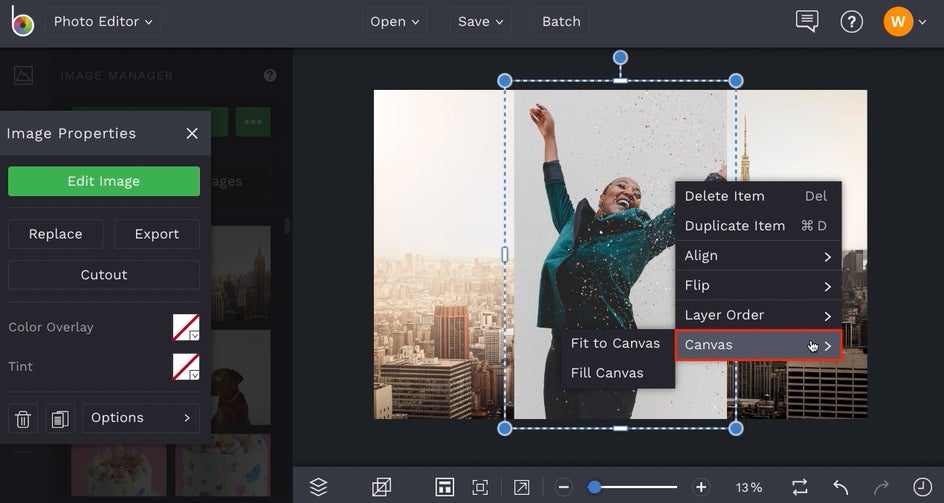Click the layout template toolbar icon
The width and height of the screenshot is (944, 503).
coord(444,487)
